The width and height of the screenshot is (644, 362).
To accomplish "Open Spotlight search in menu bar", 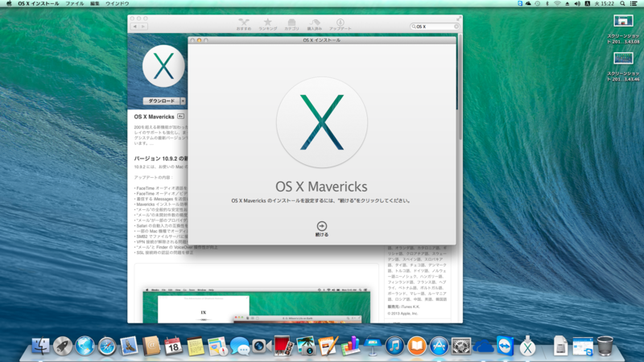I will [x=622, y=3].
